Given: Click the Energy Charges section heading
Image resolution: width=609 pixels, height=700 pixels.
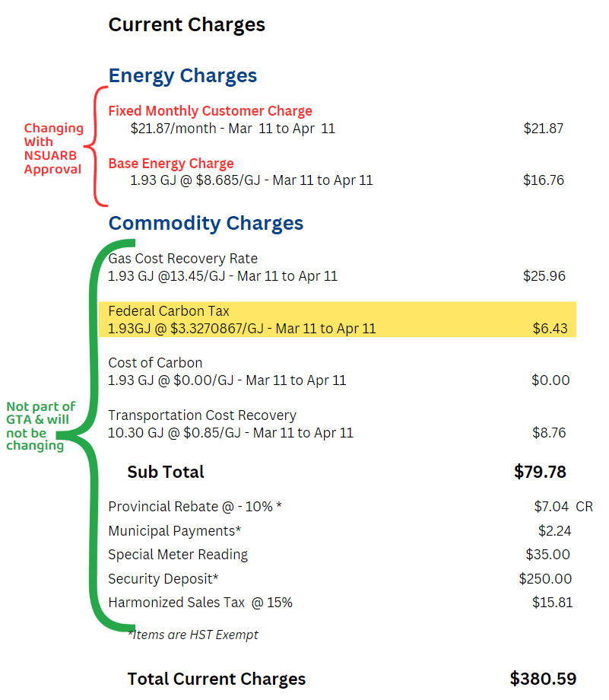Looking at the screenshot, I should pyautogui.click(x=182, y=76).
